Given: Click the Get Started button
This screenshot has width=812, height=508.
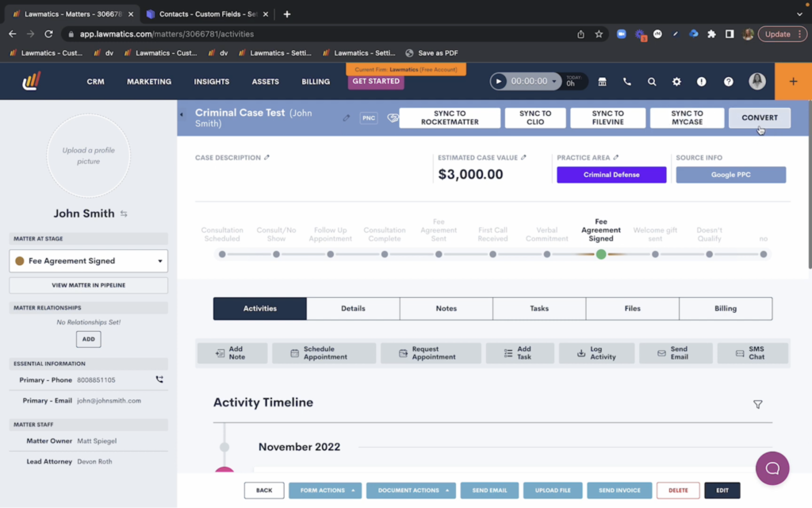Looking at the screenshot, I should click(376, 82).
